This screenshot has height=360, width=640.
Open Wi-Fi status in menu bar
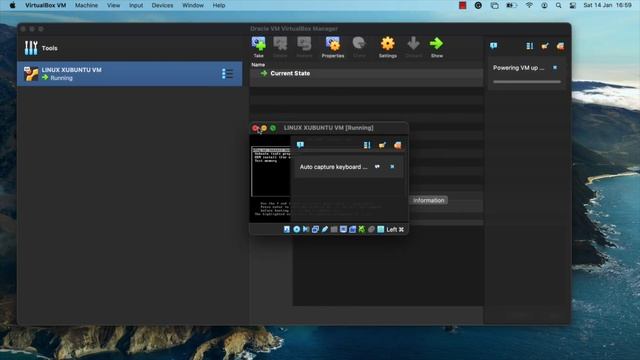coord(529,5)
